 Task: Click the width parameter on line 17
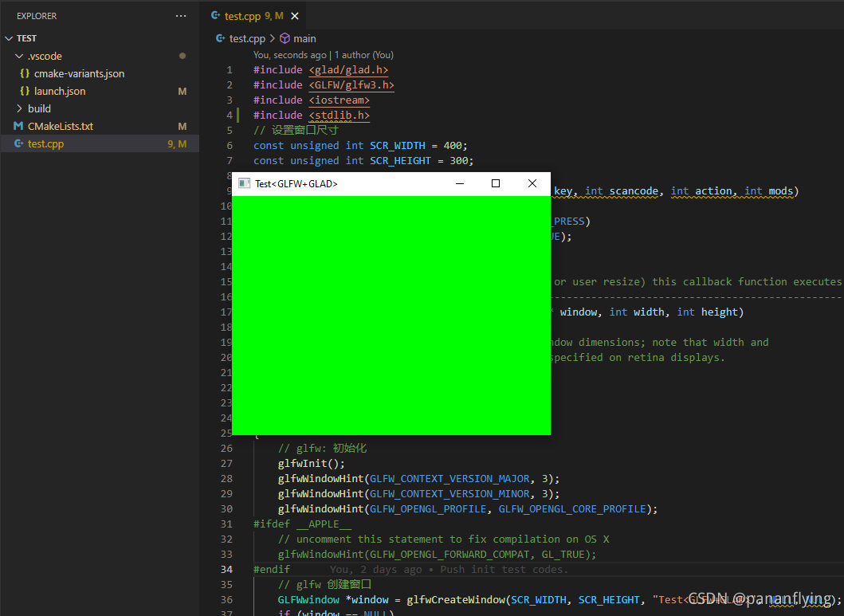[x=649, y=312]
